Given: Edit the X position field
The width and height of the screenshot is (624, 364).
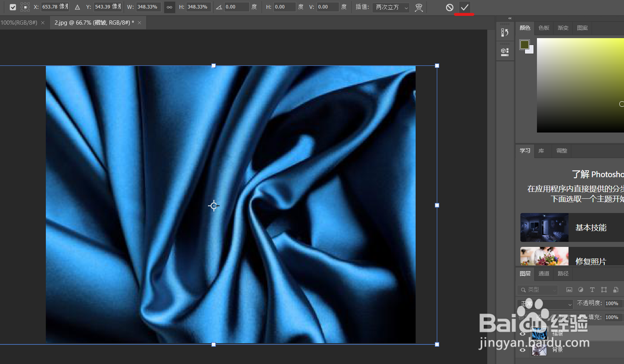Looking at the screenshot, I should [55, 7].
